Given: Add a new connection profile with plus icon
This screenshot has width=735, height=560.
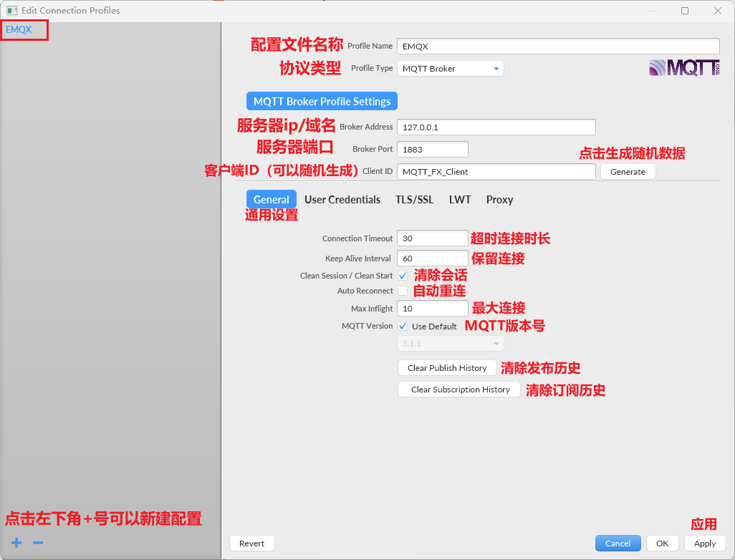Looking at the screenshot, I should [17, 543].
